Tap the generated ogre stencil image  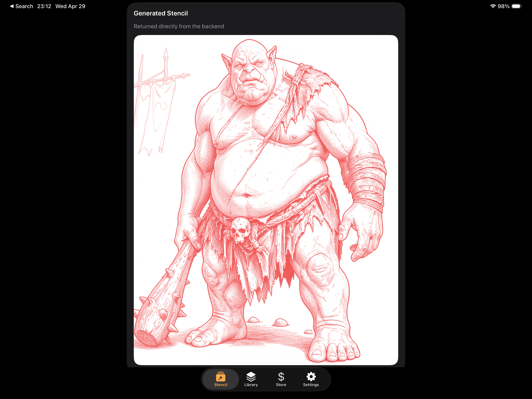(x=266, y=200)
